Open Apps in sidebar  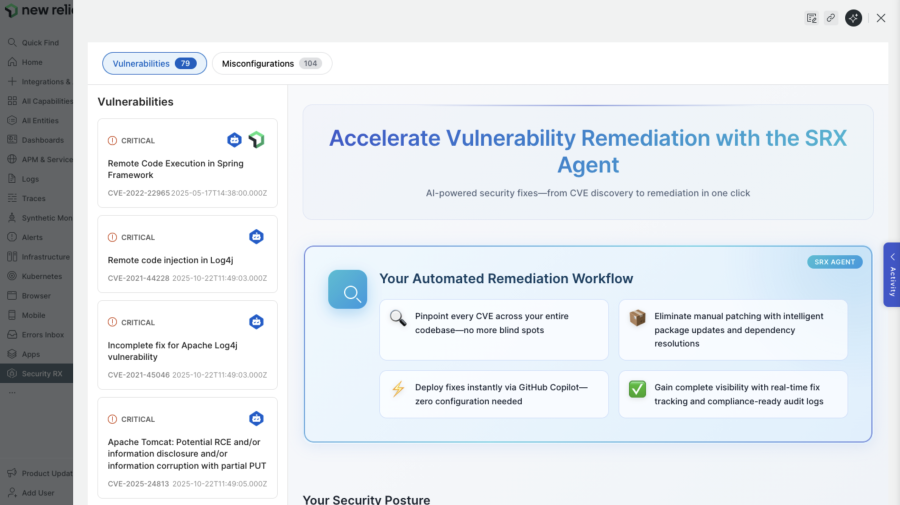36,354
